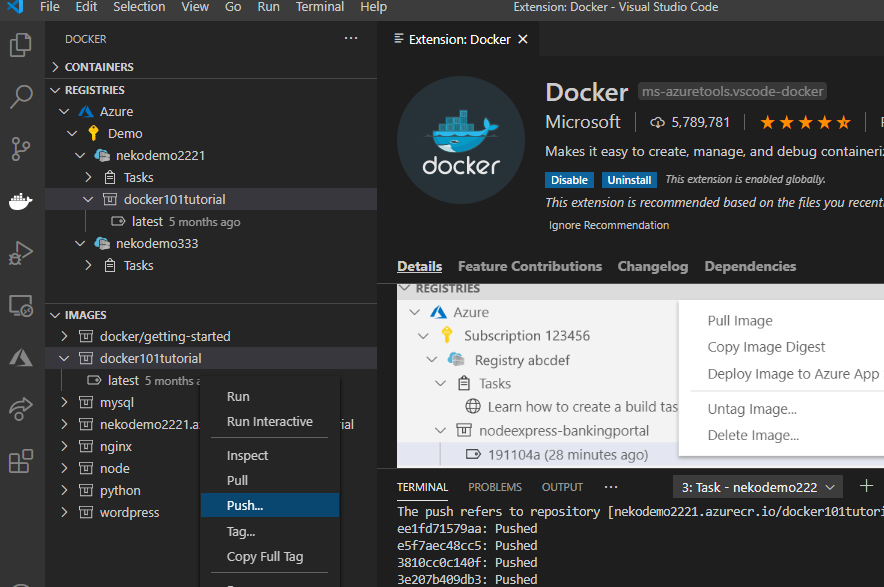This screenshot has width=884, height=587.
Task: Collapse docker101tutorial under IMAGES
Action: click(x=64, y=359)
